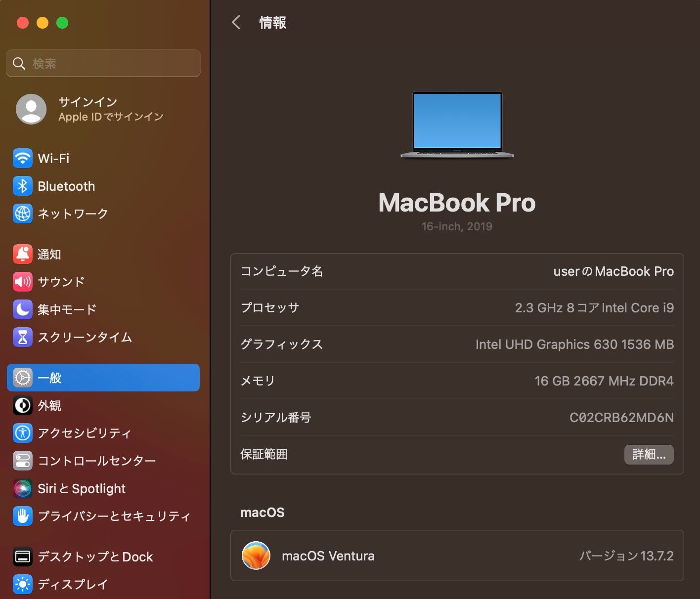Go back using the chevron arrow
Image resolution: width=700 pixels, height=599 pixels.
pyautogui.click(x=236, y=22)
